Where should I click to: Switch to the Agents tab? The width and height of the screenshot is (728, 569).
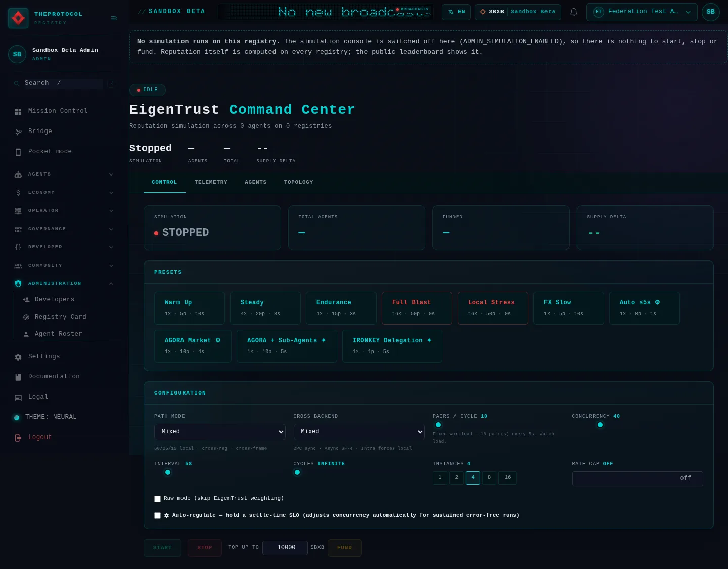coord(256,182)
